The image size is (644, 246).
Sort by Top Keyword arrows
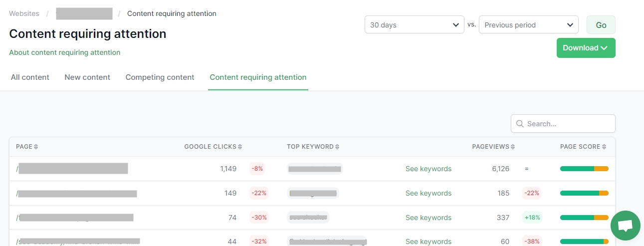(337, 147)
